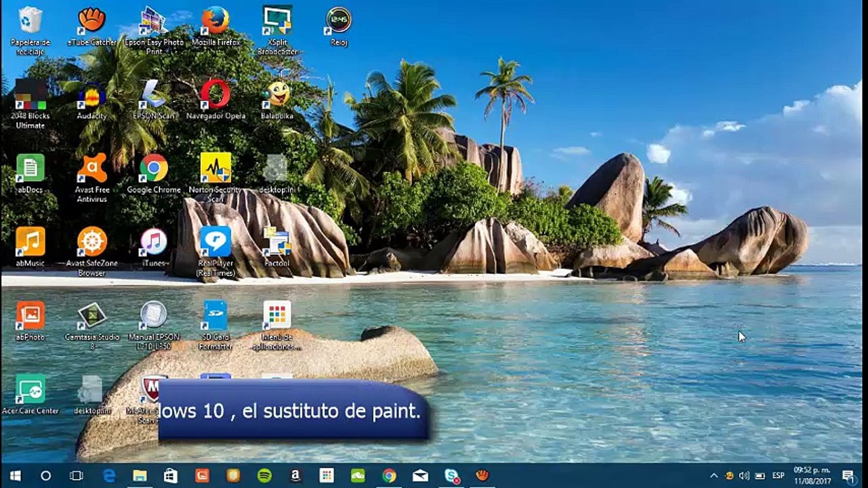Select the EPSON Scan desktop shortcut
This screenshot has width=868, height=488.
pyautogui.click(x=154, y=100)
